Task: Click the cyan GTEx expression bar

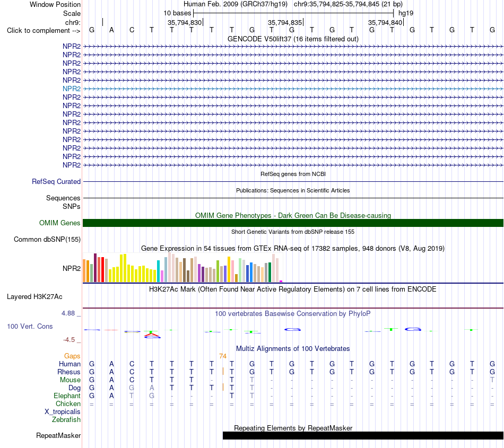Action: [x=158, y=271]
